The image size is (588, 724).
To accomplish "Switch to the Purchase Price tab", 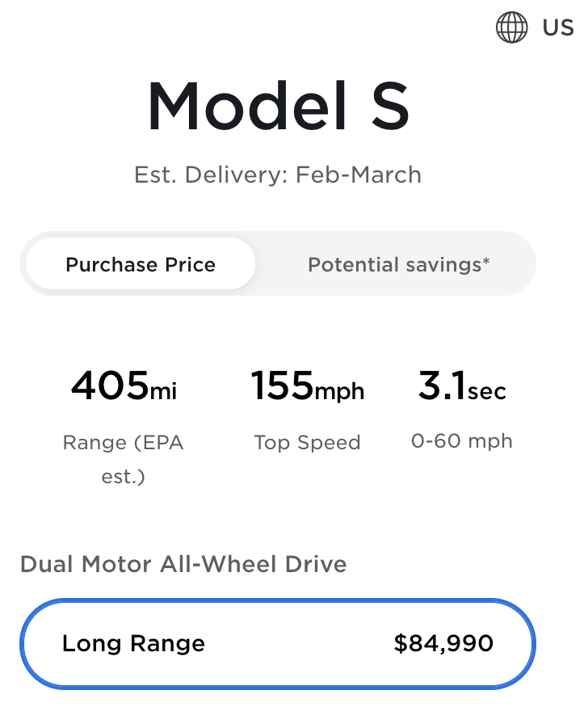I will (x=141, y=265).
